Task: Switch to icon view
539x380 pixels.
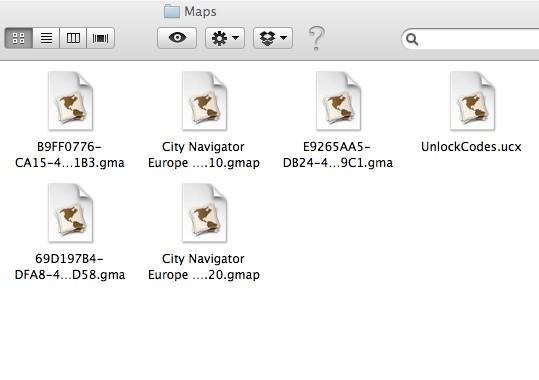Action: [19, 38]
